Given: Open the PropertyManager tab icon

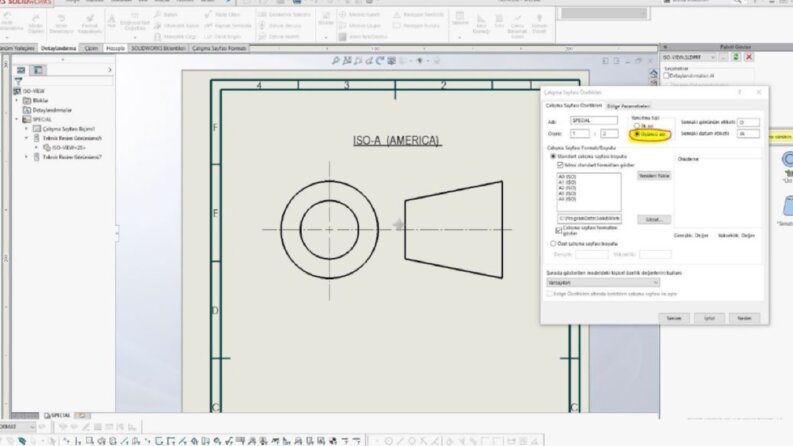Looking at the screenshot, I should point(38,70).
